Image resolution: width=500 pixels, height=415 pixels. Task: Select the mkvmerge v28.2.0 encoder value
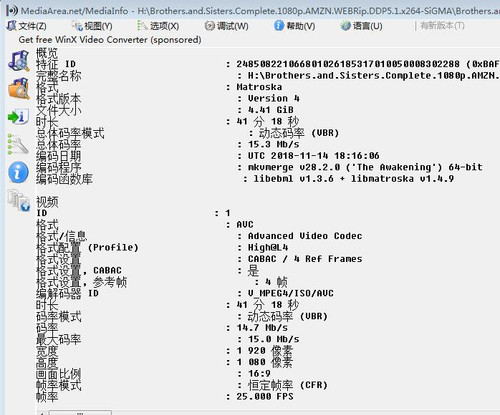[365, 167]
